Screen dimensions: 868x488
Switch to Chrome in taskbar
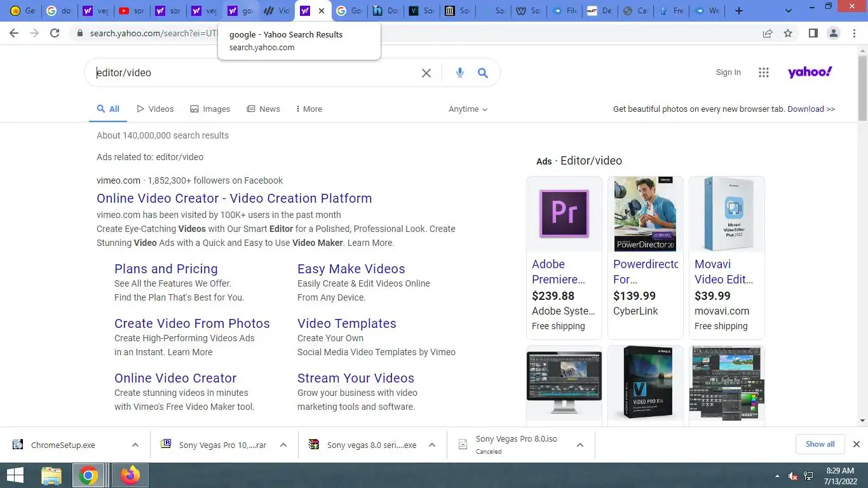88,475
